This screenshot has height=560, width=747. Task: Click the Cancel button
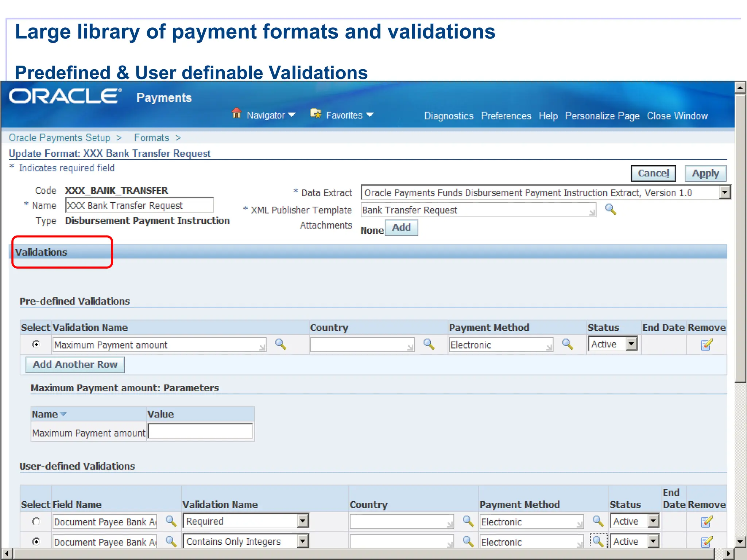click(653, 173)
